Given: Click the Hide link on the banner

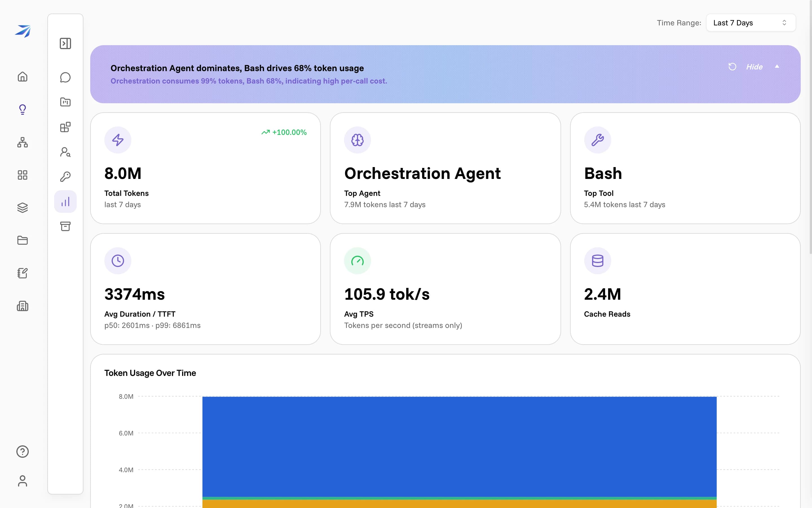Looking at the screenshot, I should pos(754,67).
